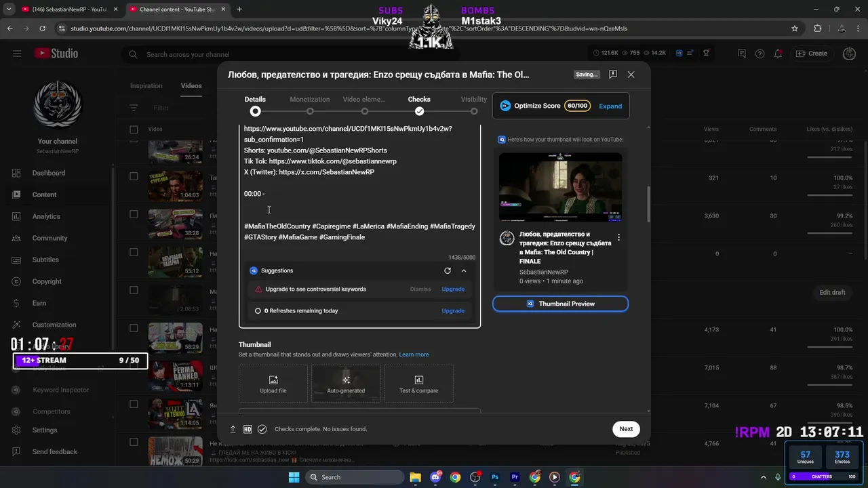
Task: Open Customization in the sidebar
Action: pos(54,325)
